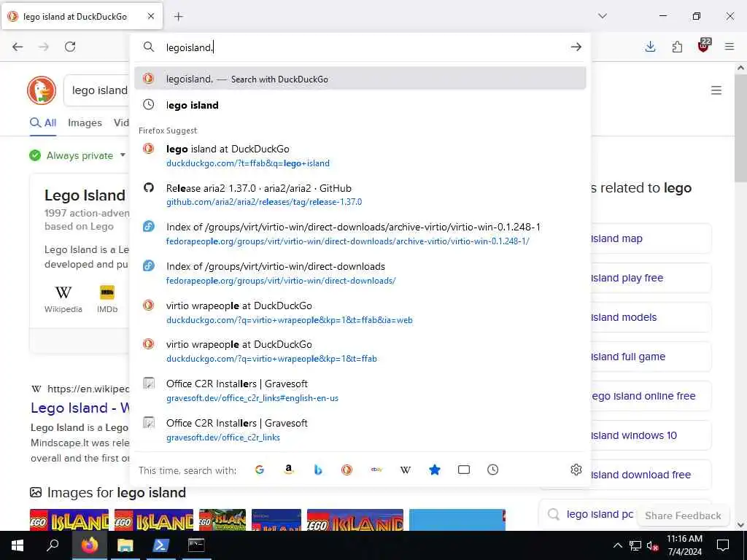The width and height of the screenshot is (747, 560).
Task: Search this time with Google
Action: click(259, 470)
